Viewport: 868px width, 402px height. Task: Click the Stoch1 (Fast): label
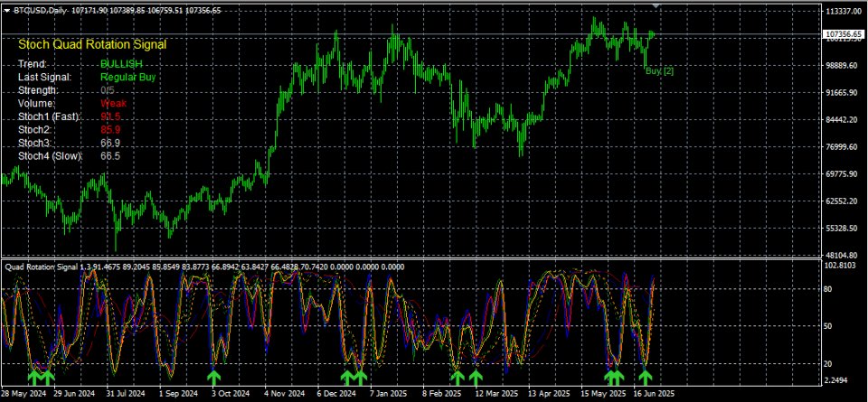click(50, 117)
